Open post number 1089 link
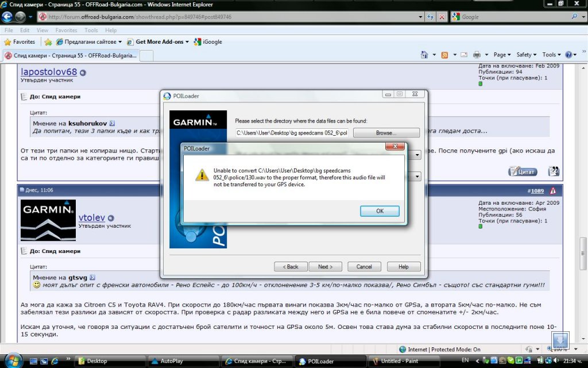 [x=537, y=191]
